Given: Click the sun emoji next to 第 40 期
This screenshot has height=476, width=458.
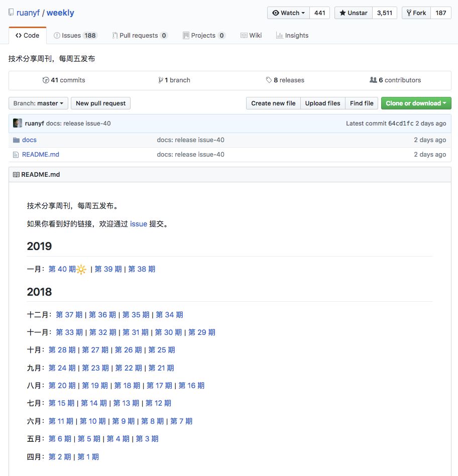Looking at the screenshot, I should point(81,269).
